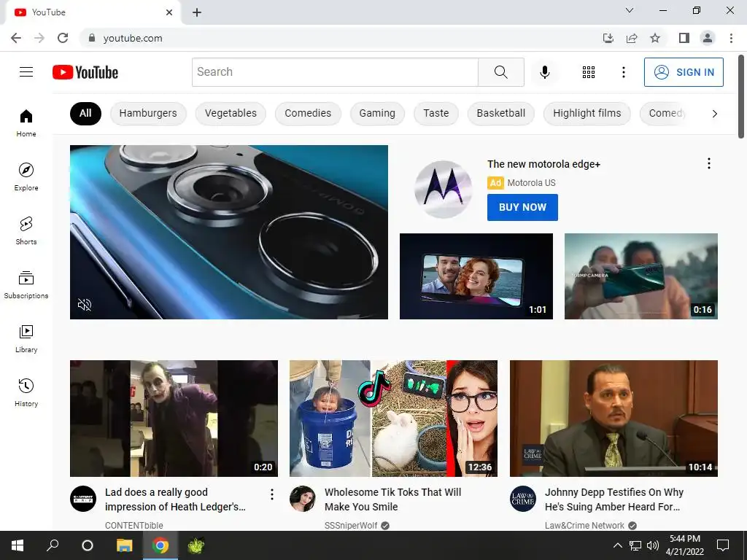
Task: Open Johnny Depp Testifies video title
Action: (x=614, y=499)
